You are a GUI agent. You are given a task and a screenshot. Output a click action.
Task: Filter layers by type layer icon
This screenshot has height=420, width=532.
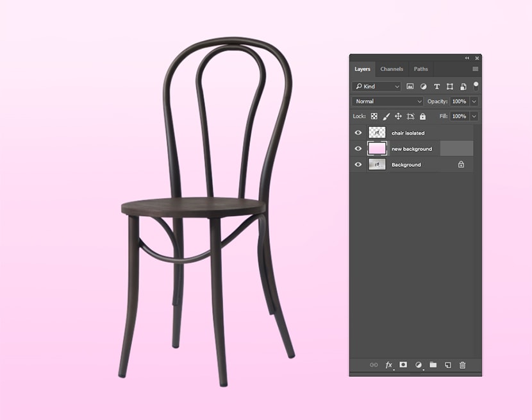click(x=436, y=87)
